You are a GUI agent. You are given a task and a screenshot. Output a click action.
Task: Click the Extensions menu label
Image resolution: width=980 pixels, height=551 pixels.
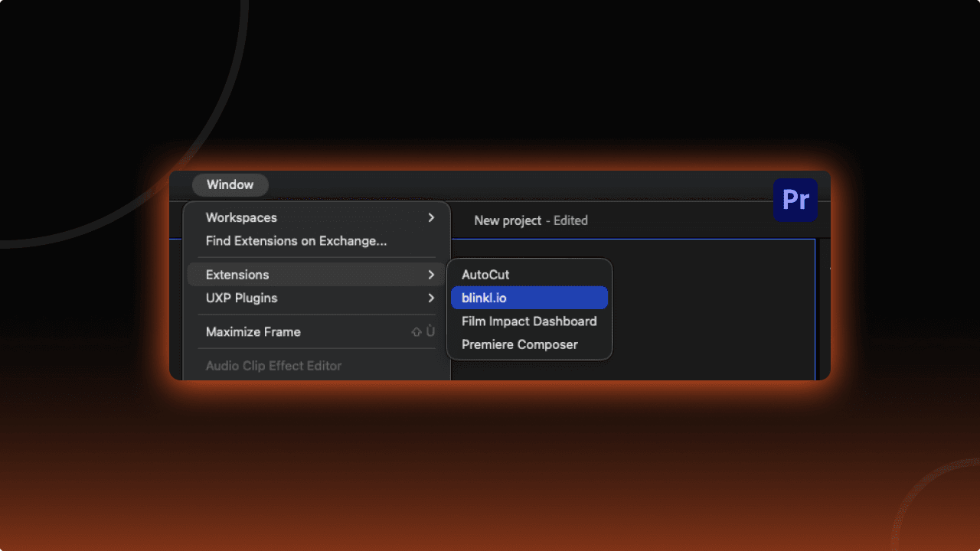click(x=237, y=274)
